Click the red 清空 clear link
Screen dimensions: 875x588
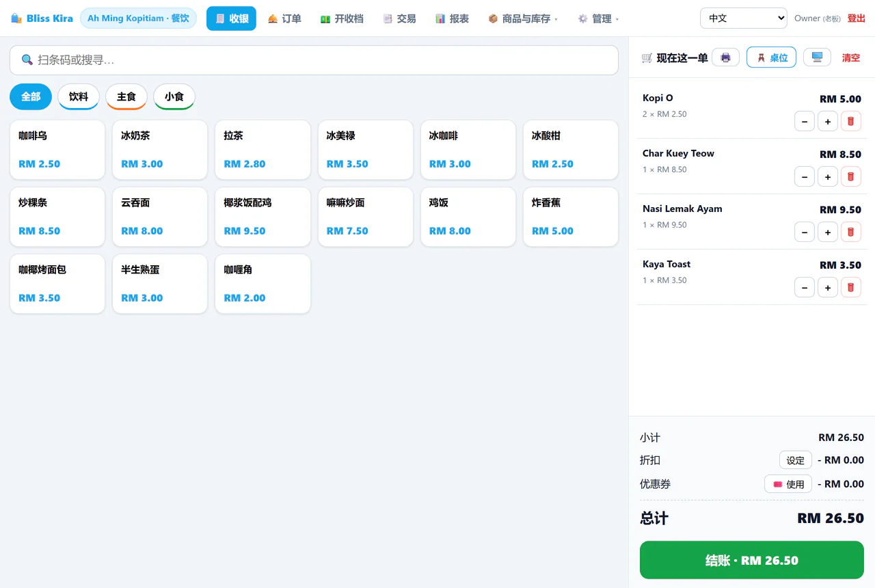[851, 57]
